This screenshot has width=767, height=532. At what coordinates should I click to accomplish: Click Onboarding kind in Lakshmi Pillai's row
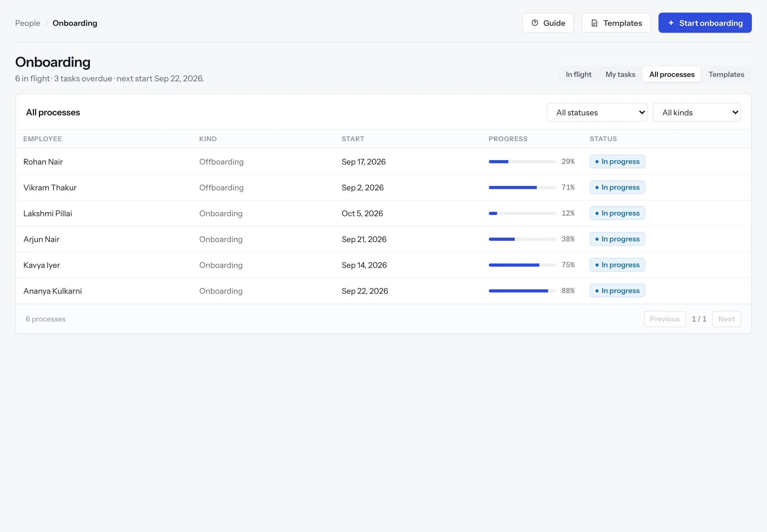pyautogui.click(x=221, y=213)
